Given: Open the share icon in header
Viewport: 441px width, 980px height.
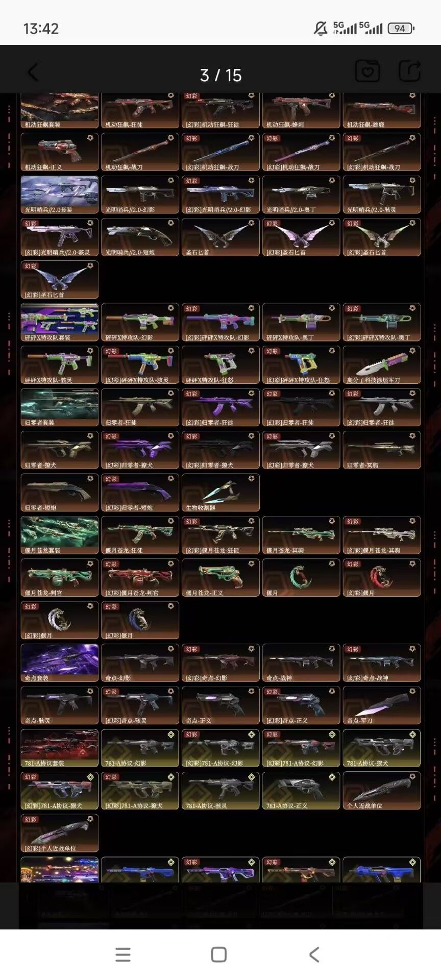Looking at the screenshot, I should [409, 70].
